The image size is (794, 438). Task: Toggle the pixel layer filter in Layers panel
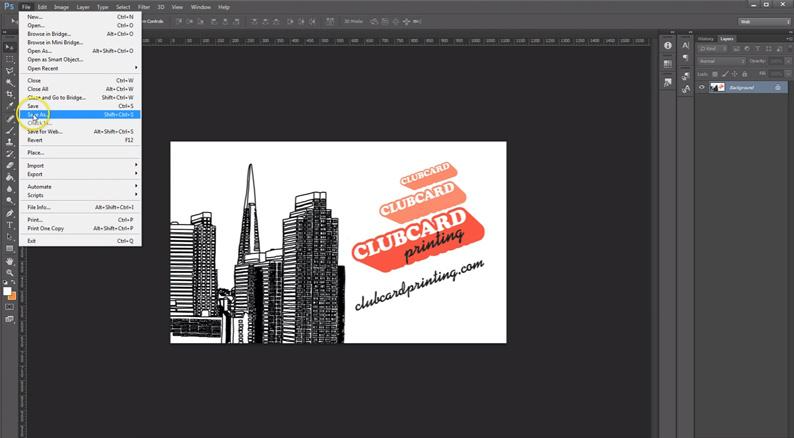(736, 49)
